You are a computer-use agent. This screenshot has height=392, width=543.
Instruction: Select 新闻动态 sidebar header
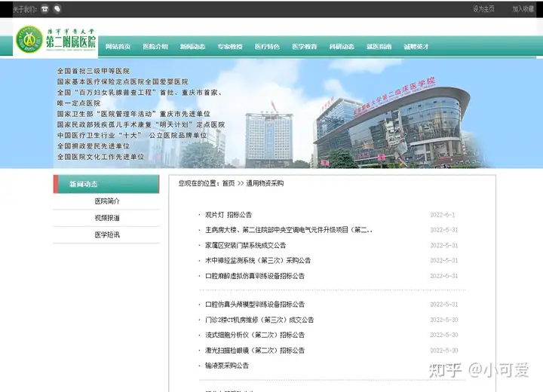point(106,184)
